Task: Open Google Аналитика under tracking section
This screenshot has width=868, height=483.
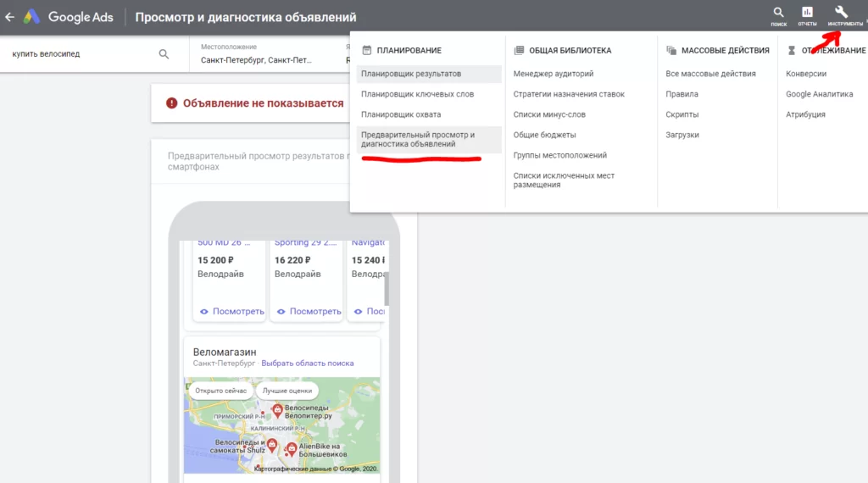Action: 819,94
